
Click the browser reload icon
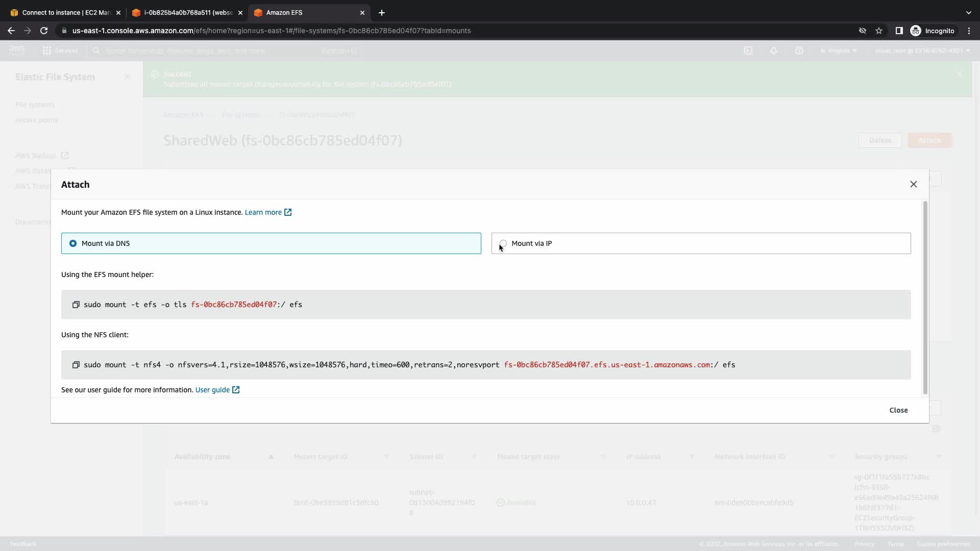click(x=44, y=31)
